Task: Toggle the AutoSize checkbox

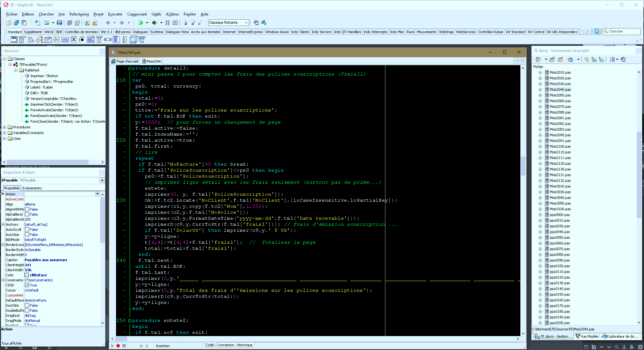Action: pyautogui.click(x=27, y=235)
